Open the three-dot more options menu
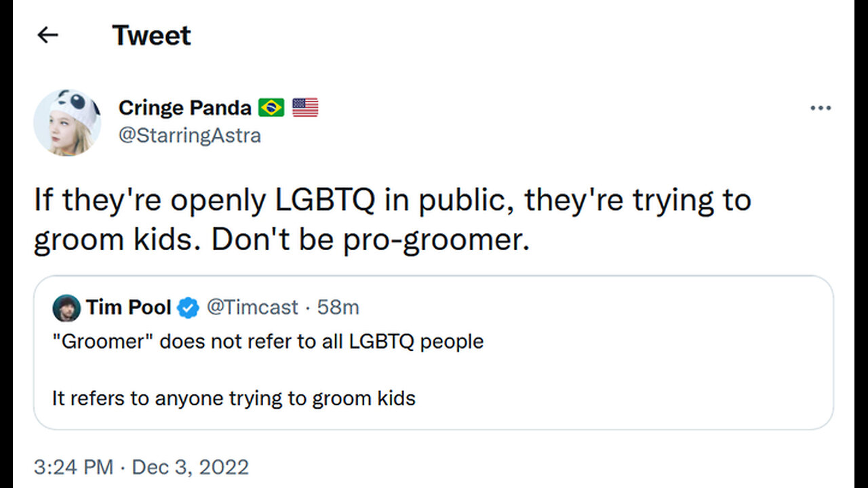The height and width of the screenshot is (488, 868). click(x=821, y=108)
